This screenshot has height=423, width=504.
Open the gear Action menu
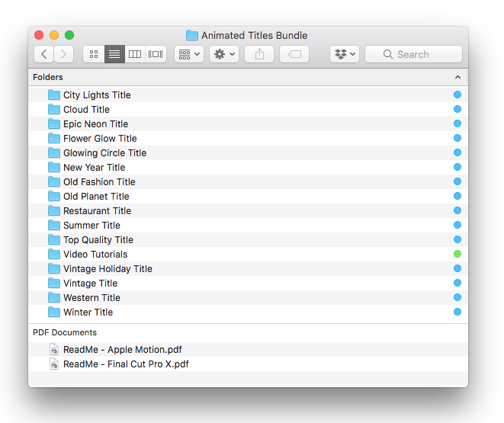[x=224, y=54]
